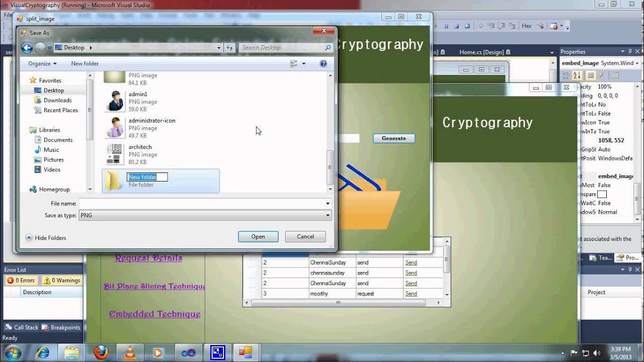
Task: Click the Generate button
Action: coord(394,138)
